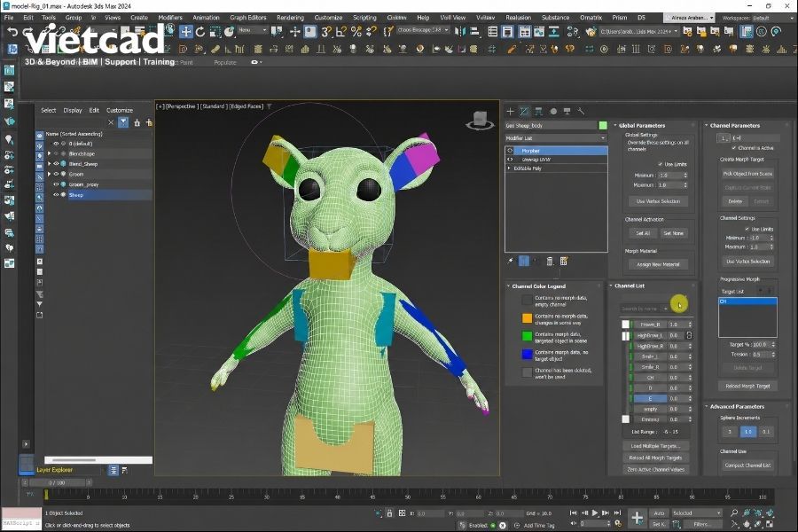Screen dimensions: 798x532
Task: Select the Rotate tool in main toolbar
Action: click(x=200, y=32)
